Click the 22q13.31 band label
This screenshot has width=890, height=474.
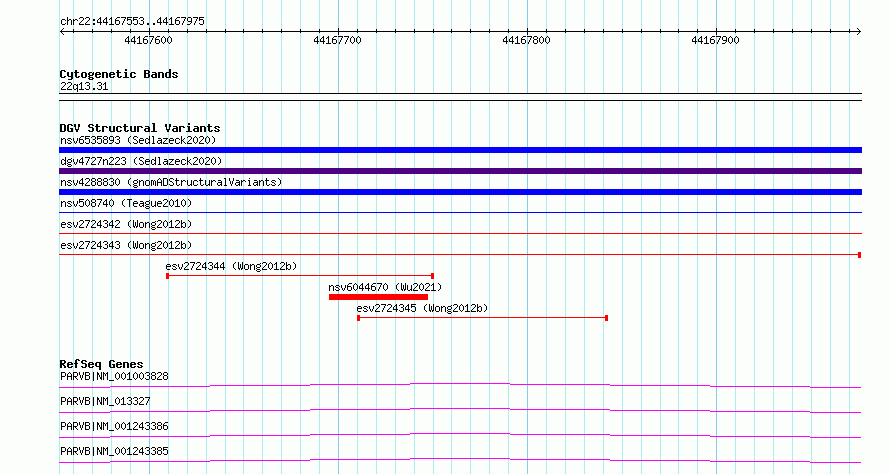(x=84, y=86)
